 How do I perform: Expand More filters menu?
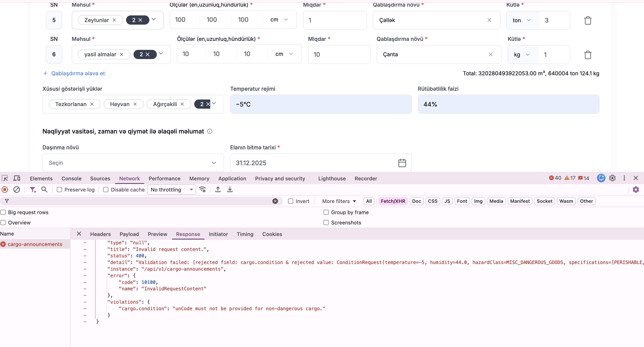[x=339, y=201]
